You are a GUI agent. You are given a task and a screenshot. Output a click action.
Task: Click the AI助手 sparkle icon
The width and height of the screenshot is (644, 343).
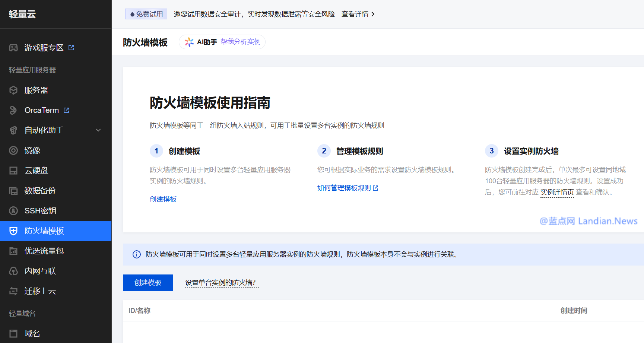click(x=189, y=42)
